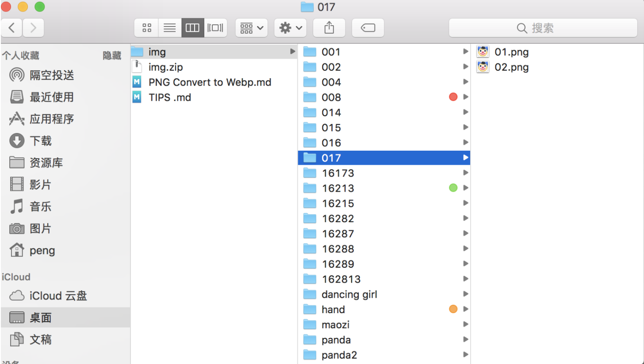
Task: Click the red tag dot on folder 008
Action: (x=453, y=97)
